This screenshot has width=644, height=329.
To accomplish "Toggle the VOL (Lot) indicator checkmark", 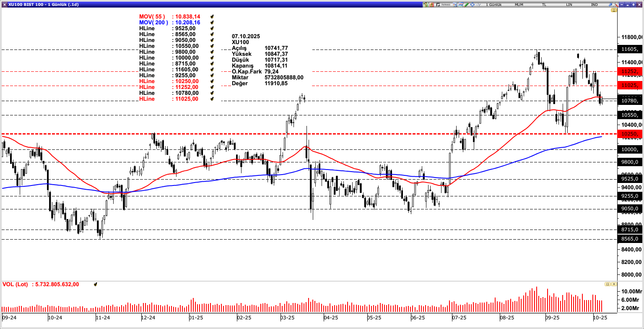I will coord(96,284).
